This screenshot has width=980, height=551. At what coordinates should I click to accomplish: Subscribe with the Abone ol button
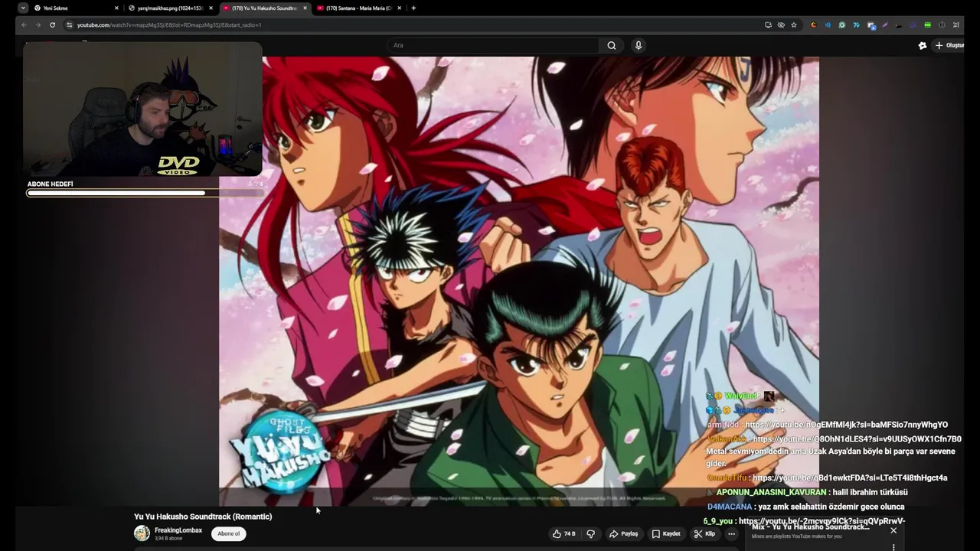pos(228,533)
